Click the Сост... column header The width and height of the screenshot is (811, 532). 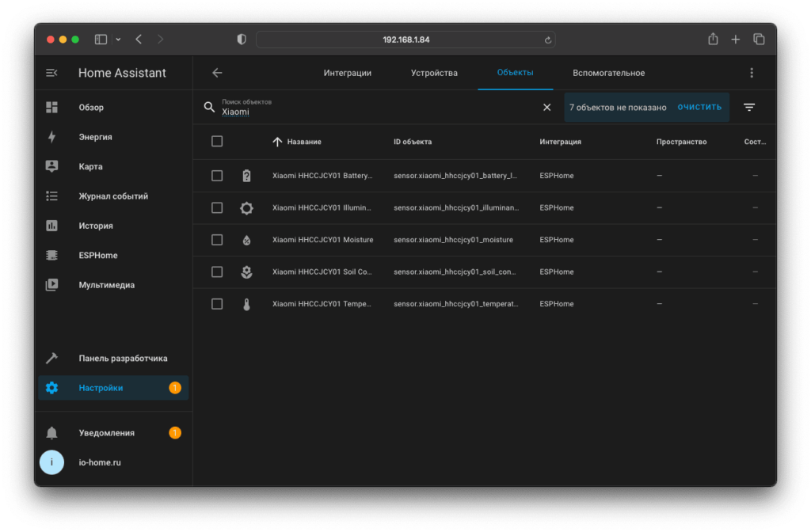[755, 142]
